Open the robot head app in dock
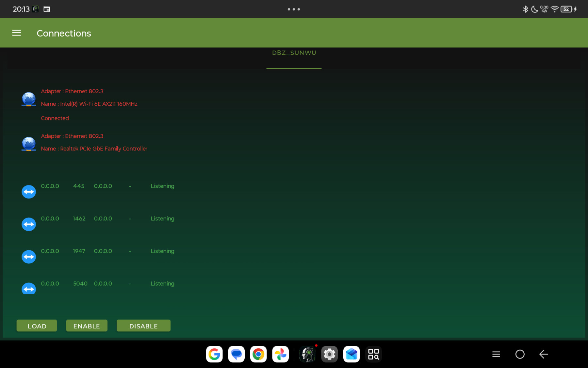Image resolution: width=588 pixels, height=368 pixels. tap(307, 354)
